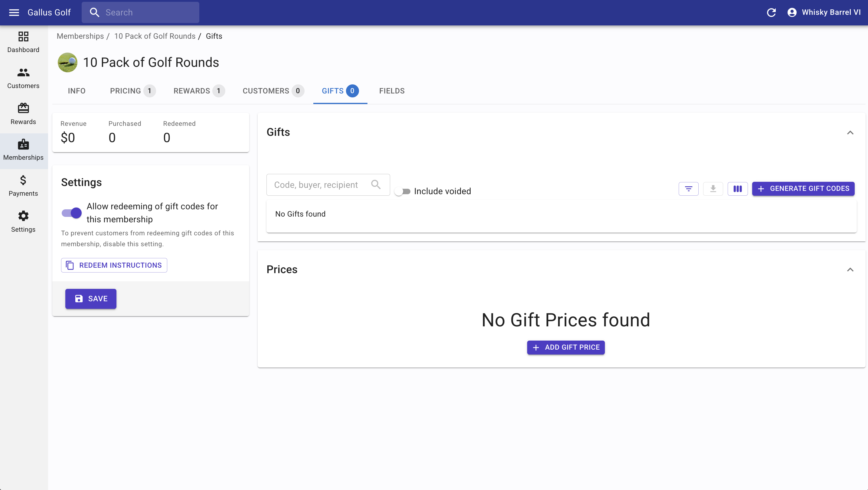The width and height of the screenshot is (868, 490).
Task: Switch to the Fields tab
Action: click(392, 91)
